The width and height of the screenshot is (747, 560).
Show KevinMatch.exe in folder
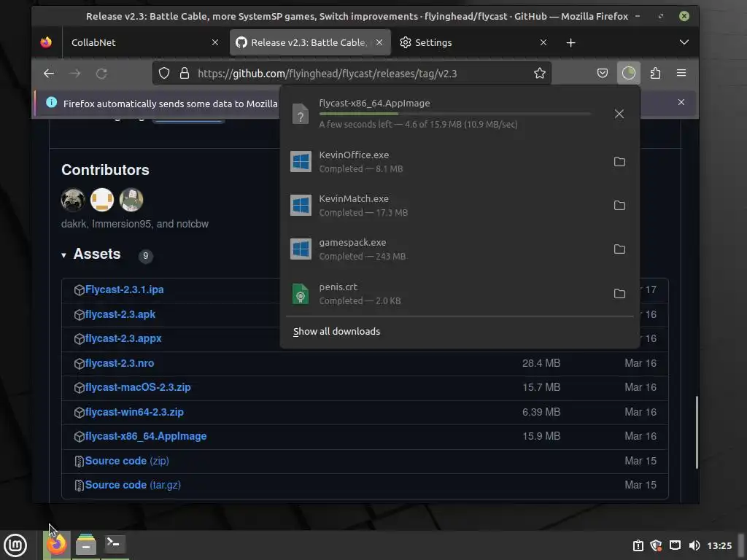(619, 206)
